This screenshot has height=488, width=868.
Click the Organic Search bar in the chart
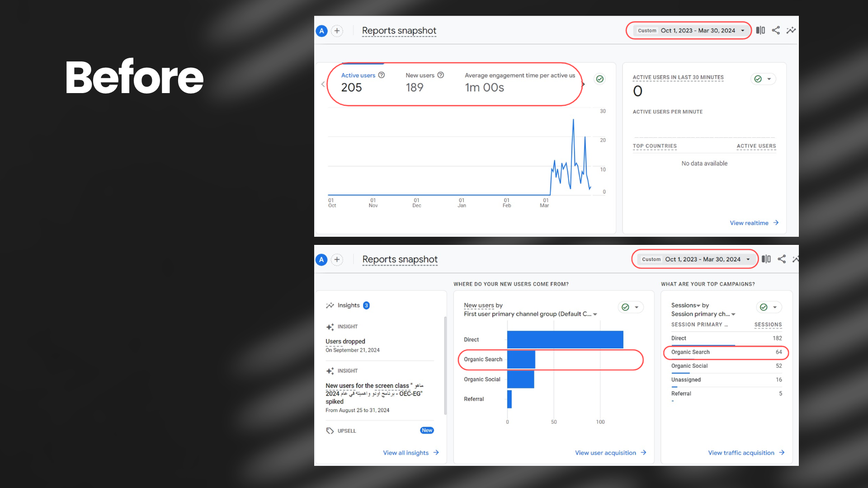pyautogui.click(x=521, y=360)
